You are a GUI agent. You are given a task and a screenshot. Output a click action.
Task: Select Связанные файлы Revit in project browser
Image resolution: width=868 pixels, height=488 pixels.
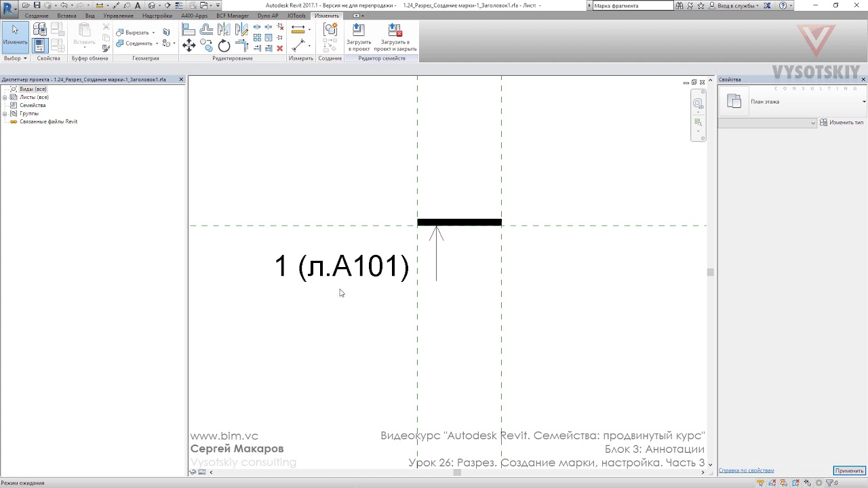point(48,121)
